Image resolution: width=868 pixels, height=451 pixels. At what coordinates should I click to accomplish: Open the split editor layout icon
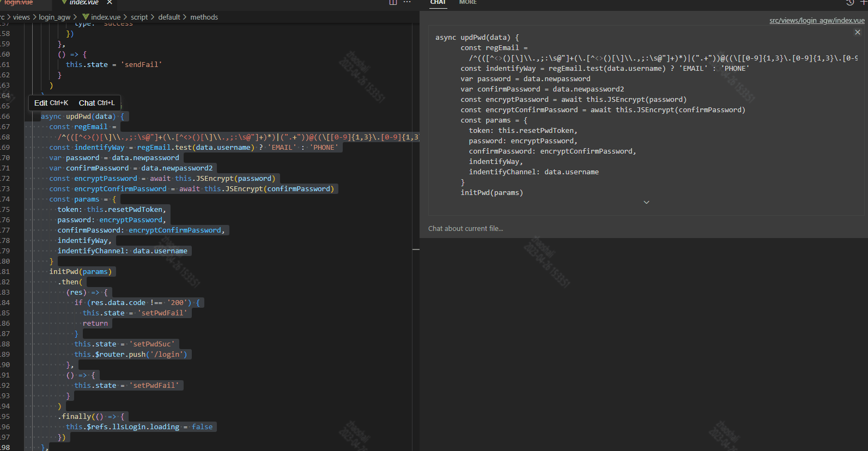point(393,3)
